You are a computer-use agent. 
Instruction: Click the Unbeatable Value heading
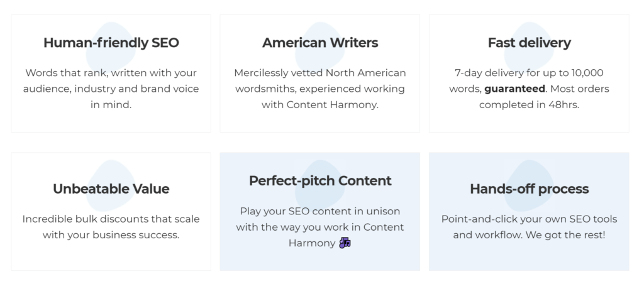111,189
